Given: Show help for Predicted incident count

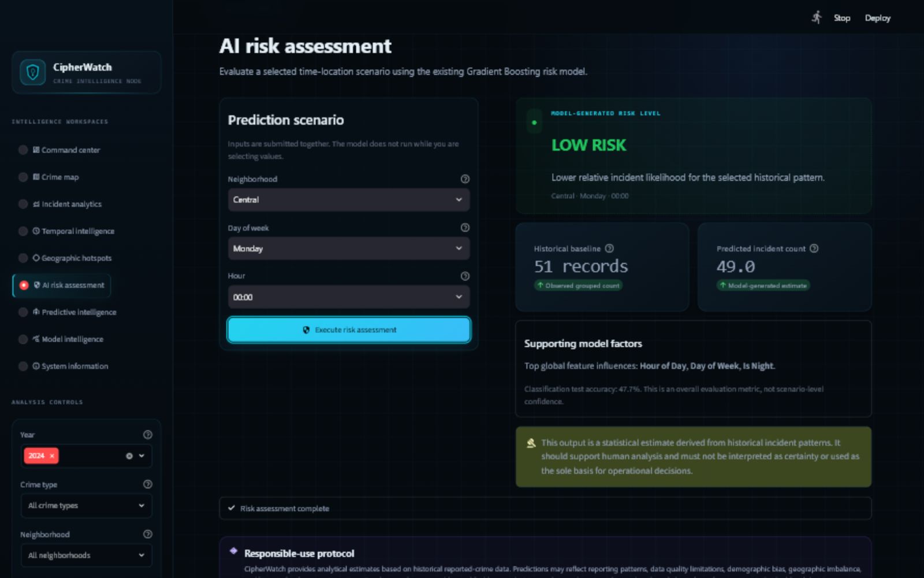Looking at the screenshot, I should click(x=814, y=249).
